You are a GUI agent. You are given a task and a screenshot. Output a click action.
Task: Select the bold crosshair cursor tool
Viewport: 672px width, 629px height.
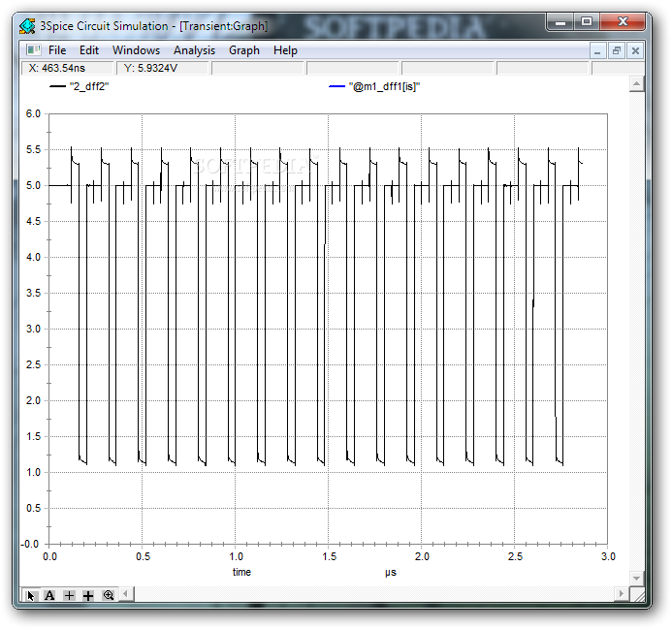pyautogui.click(x=88, y=595)
